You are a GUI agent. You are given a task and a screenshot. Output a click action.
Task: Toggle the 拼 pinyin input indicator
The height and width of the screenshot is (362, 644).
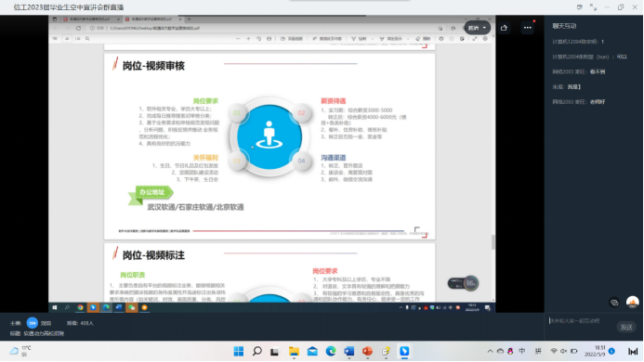(x=538, y=351)
